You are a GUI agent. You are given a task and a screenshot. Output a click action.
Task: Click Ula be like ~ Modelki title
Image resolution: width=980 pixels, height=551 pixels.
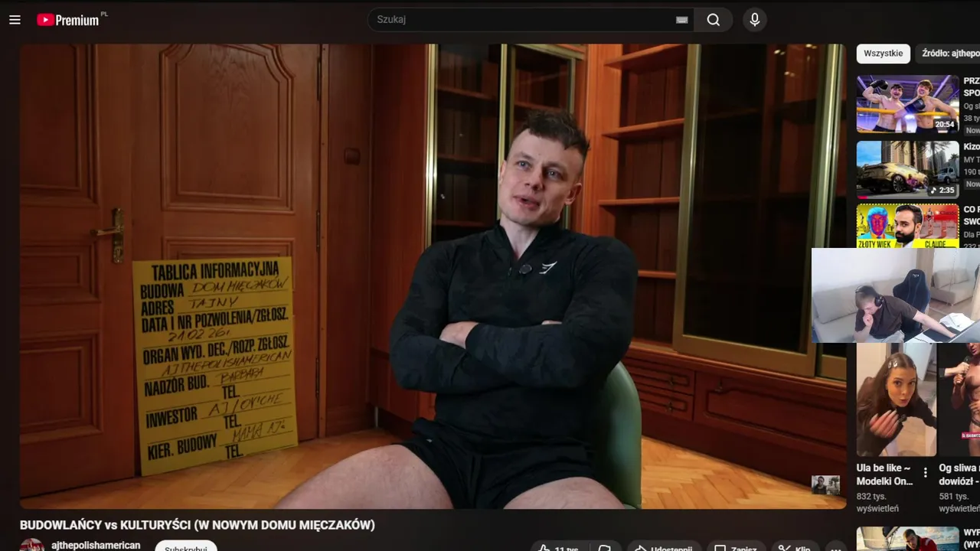[x=884, y=474]
